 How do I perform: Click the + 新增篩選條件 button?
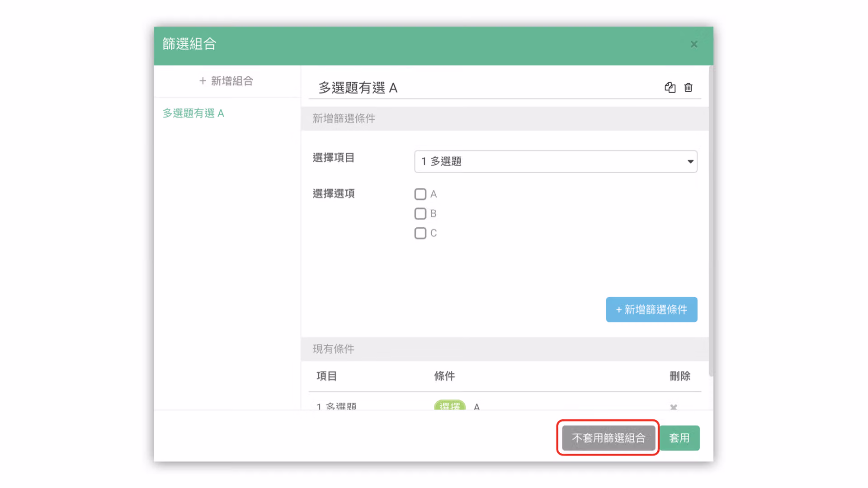point(651,310)
